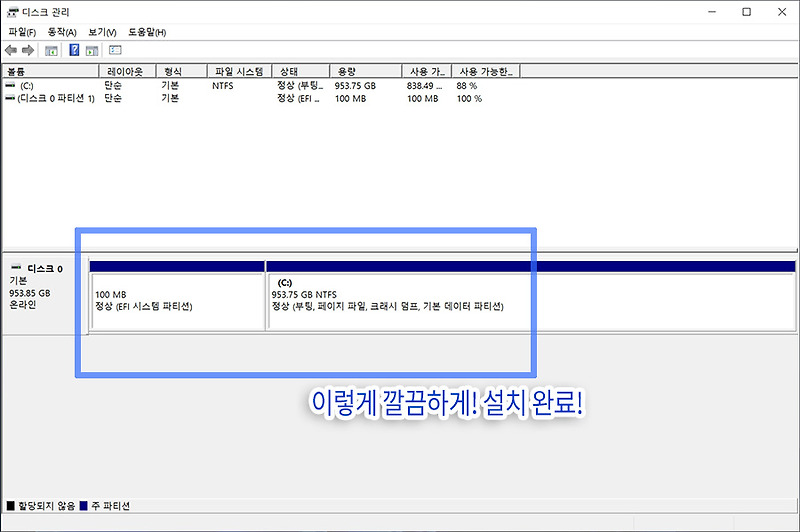Close the Disk Management window
Image resolution: width=800 pixels, height=532 pixels.
pos(782,12)
